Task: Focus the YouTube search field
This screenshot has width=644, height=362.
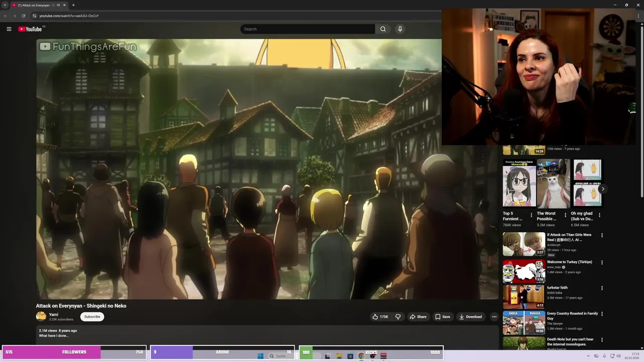Action: [307, 29]
